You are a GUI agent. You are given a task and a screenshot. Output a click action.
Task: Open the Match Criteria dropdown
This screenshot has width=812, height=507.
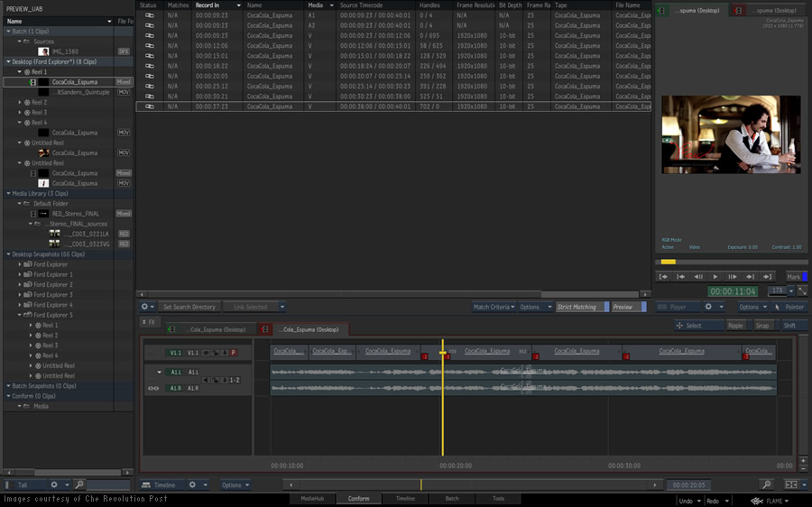coord(494,307)
